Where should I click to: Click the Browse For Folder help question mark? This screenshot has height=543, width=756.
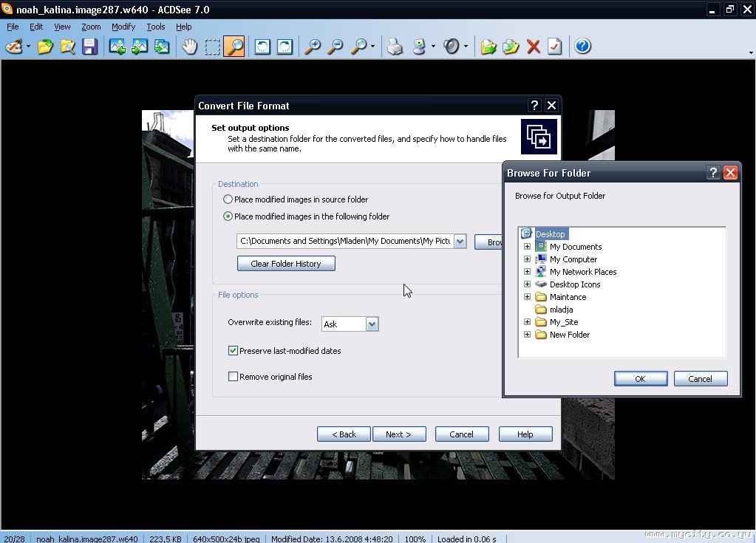point(713,172)
